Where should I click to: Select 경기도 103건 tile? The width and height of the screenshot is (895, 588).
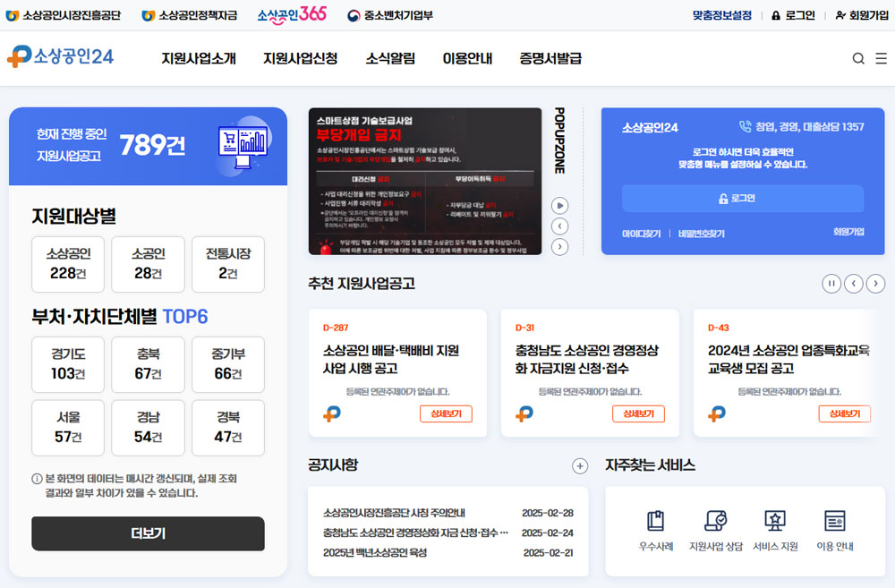(68, 364)
